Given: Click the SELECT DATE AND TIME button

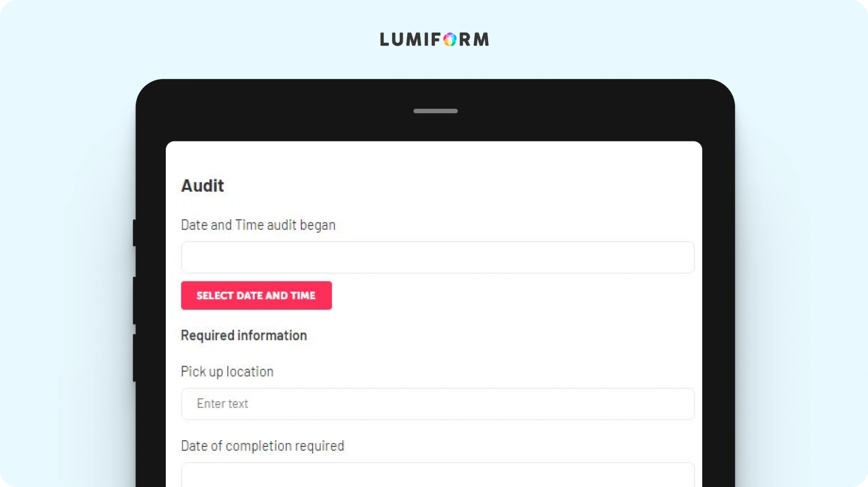Looking at the screenshot, I should [x=256, y=295].
